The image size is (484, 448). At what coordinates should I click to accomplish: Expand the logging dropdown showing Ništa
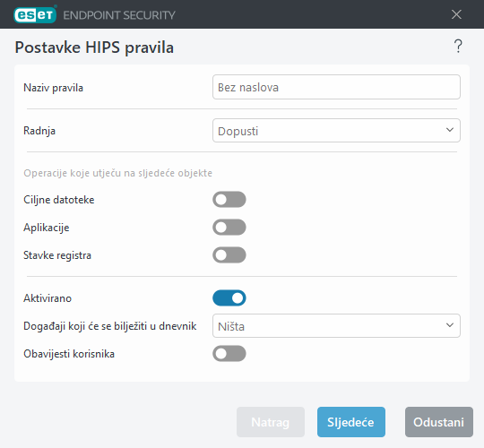tap(336, 326)
